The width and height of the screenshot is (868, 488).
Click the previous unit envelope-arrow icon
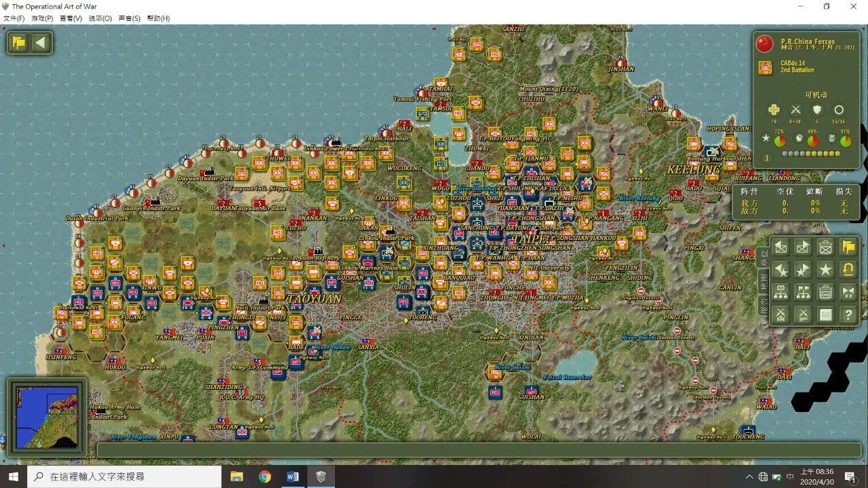pyautogui.click(x=781, y=247)
